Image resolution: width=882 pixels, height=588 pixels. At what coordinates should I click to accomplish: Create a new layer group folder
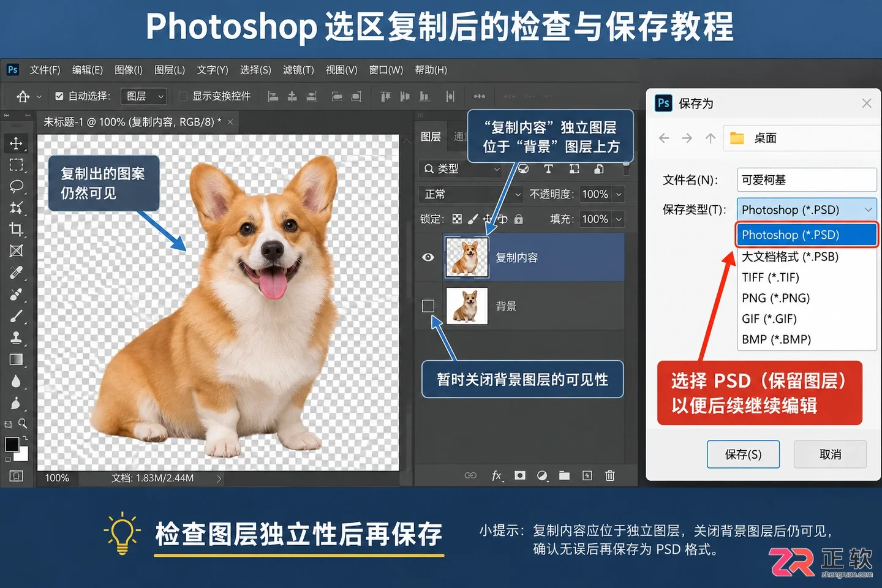(x=564, y=475)
